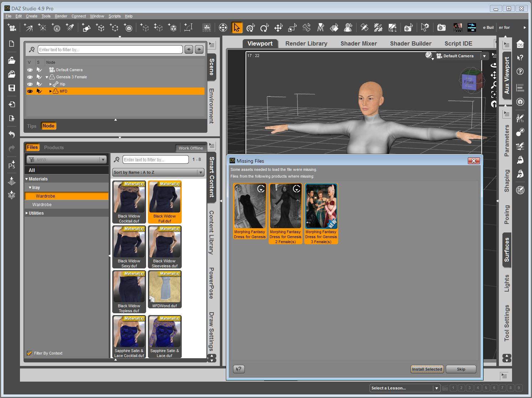The height and width of the screenshot is (398, 532).
Task: Toggle selectable arrow for Genesis 3 Female
Action: click(39, 77)
